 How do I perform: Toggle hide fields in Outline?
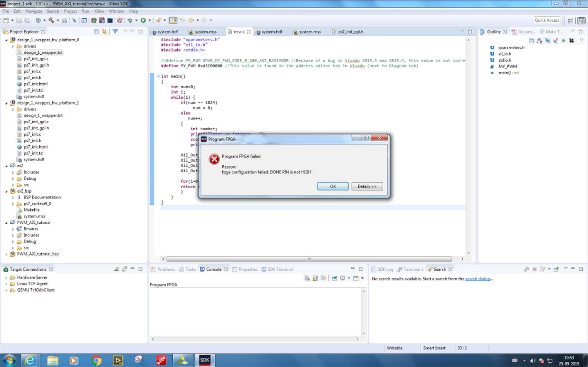[x=548, y=40]
